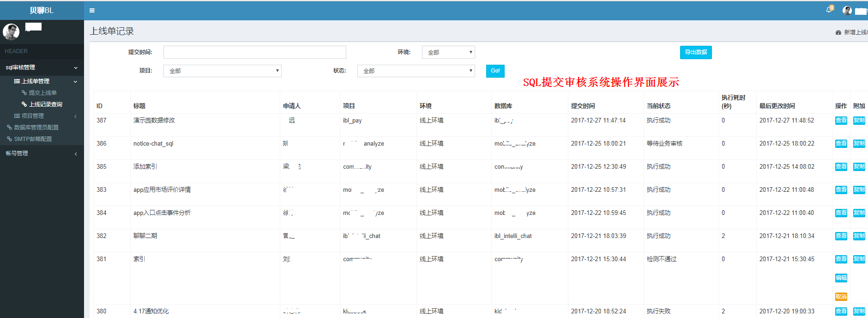Click status 等待业务审核 in row 386

point(664,144)
